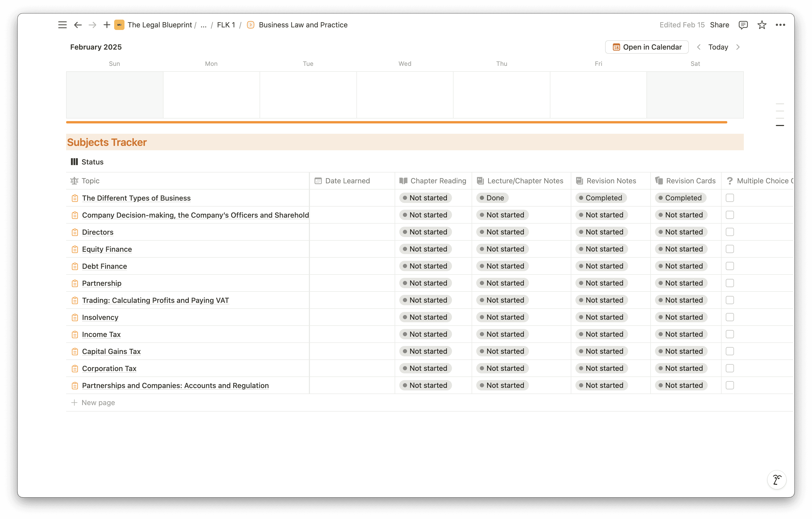Open the comments speech bubble icon

point(743,25)
